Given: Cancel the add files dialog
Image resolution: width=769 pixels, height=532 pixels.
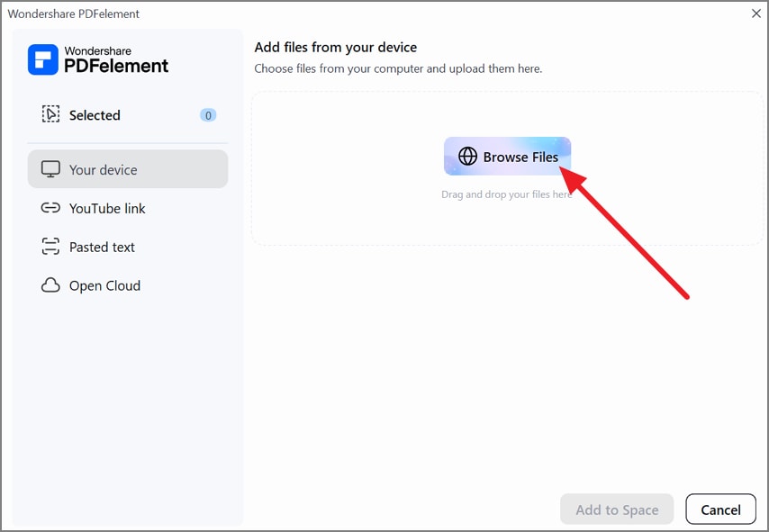Looking at the screenshot, I should point(720,509).
